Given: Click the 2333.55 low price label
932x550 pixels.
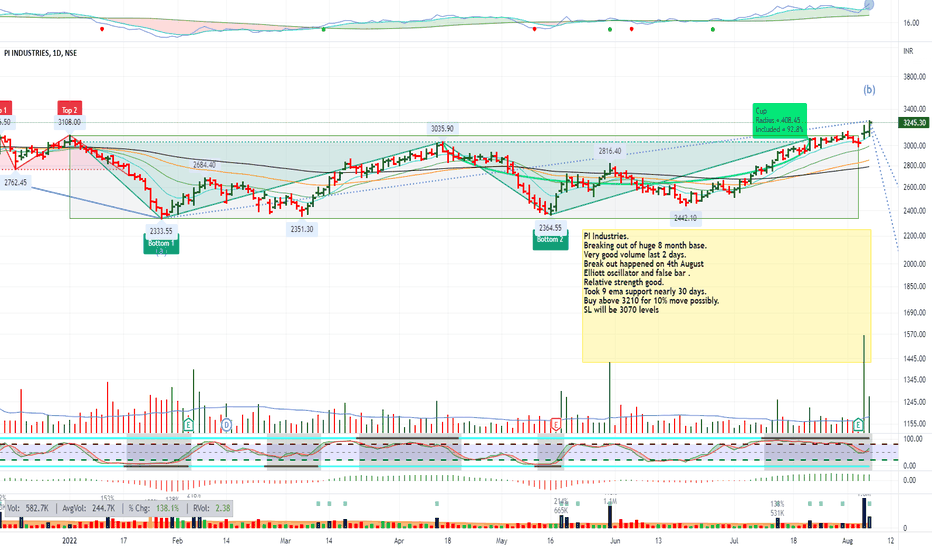Looking at the screenshot, I should (161, 231).
